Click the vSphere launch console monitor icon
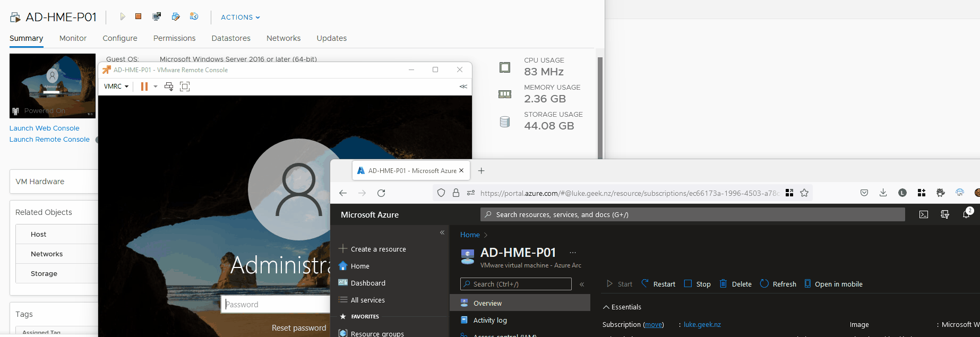The image size is (980, 337). (x=157, y=17)
